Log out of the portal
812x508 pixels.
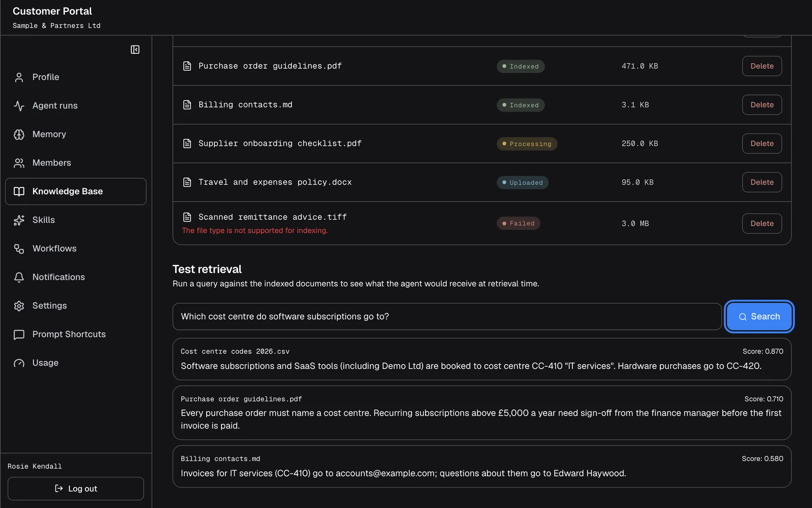(x=76, y=489)
